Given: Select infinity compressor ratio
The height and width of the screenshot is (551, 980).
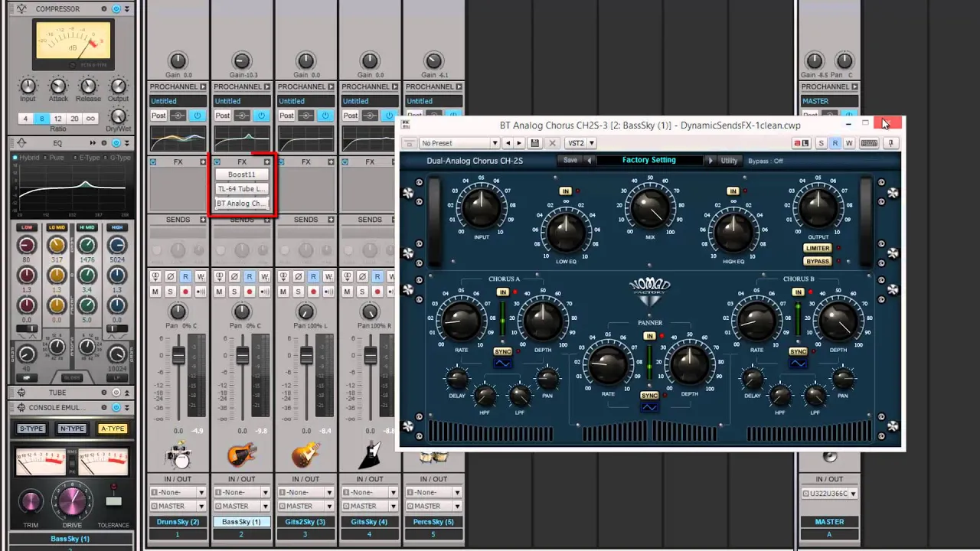Looking at the screenshot, I should [x=90, y=119].
